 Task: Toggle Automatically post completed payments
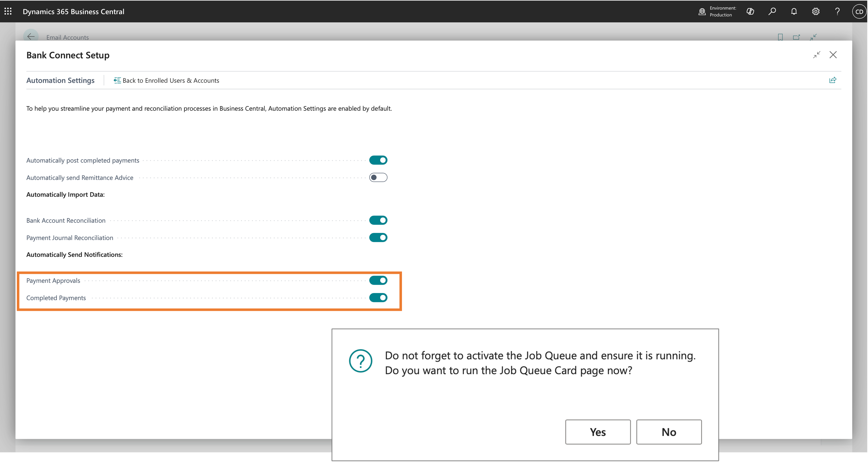(378, 160)
